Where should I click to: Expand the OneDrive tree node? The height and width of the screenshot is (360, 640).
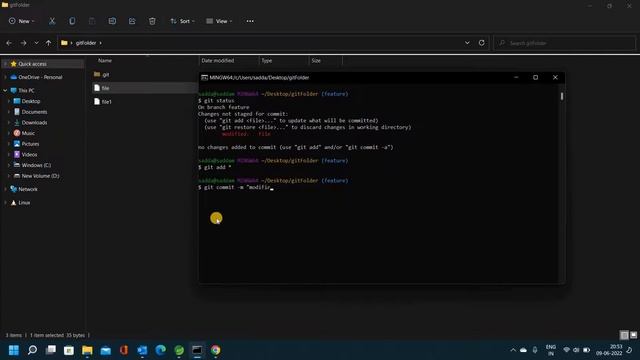click(5, 77)
